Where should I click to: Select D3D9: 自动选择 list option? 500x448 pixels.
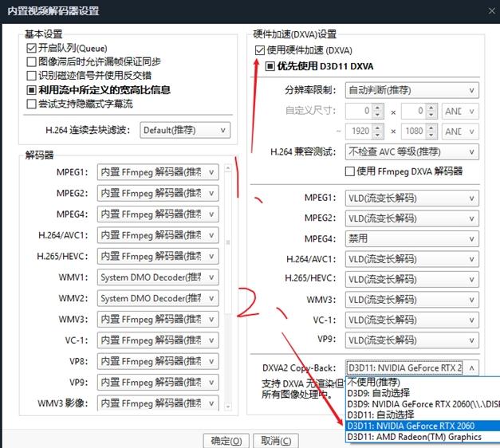tap(423, 393)
